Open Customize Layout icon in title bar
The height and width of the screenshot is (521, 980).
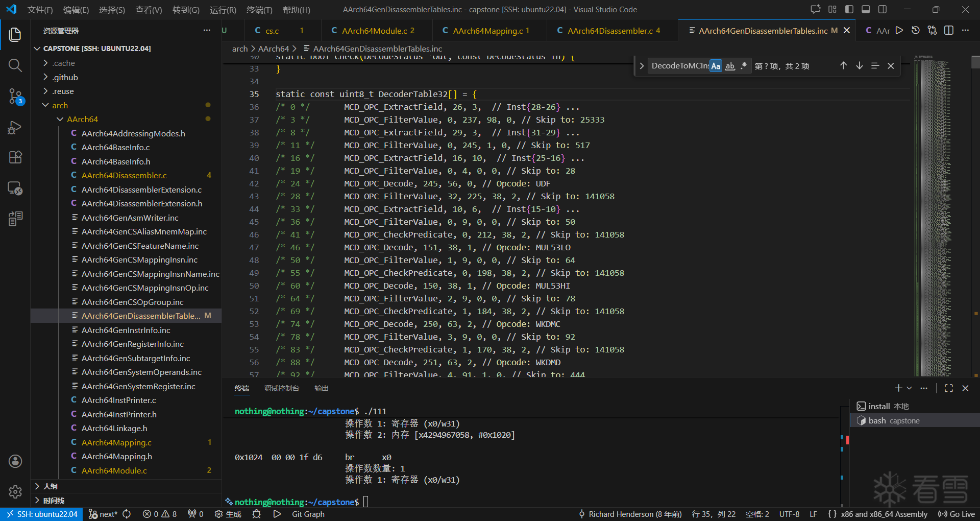tap(832, 9)
